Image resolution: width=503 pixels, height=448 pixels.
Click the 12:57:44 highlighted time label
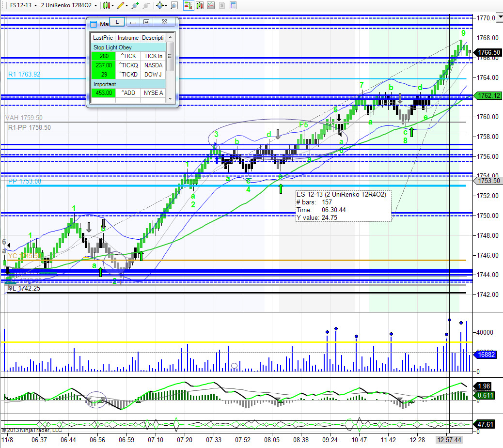tap(449, 440)
